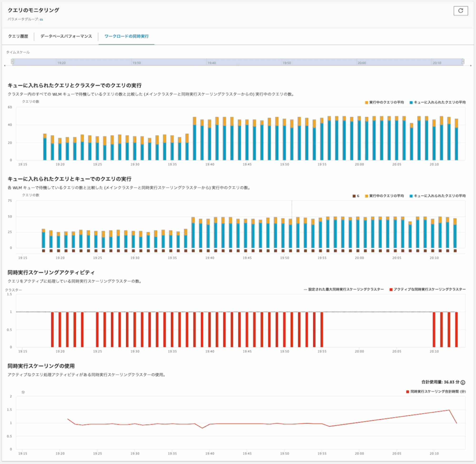Viewport: 476px width, 464px height.
Task: Click the first bar in cluster query chart
Action: click(45, 147)
